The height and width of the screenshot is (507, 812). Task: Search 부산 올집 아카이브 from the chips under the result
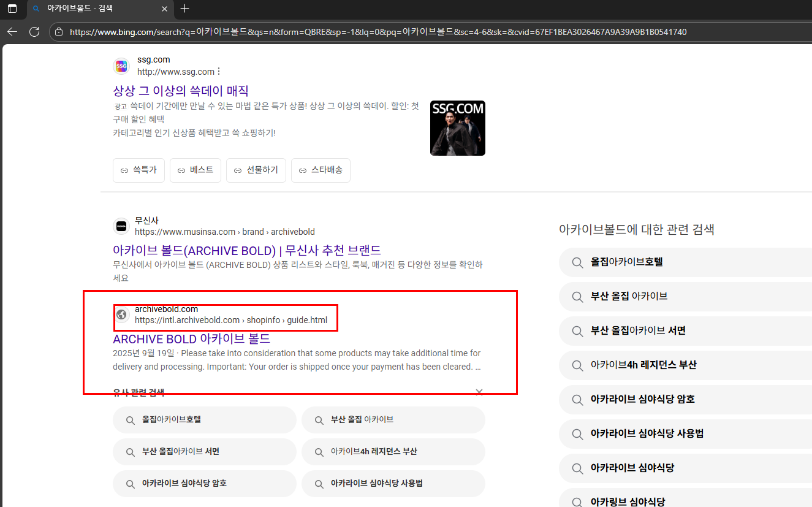393,420
